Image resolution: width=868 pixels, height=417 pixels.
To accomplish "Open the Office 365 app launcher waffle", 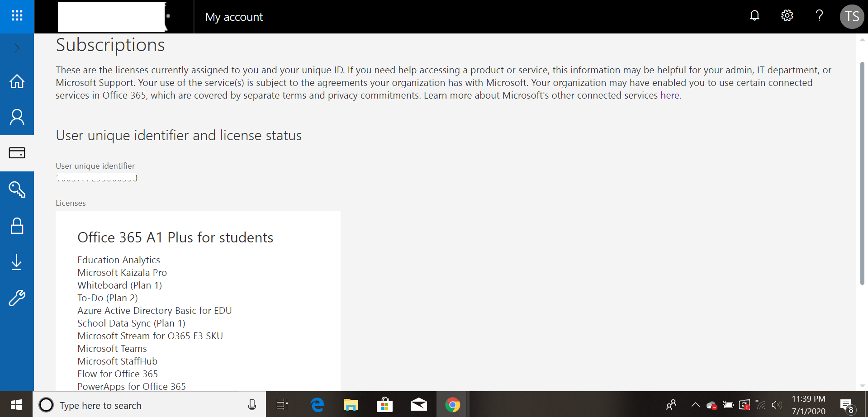I will 17,16.
